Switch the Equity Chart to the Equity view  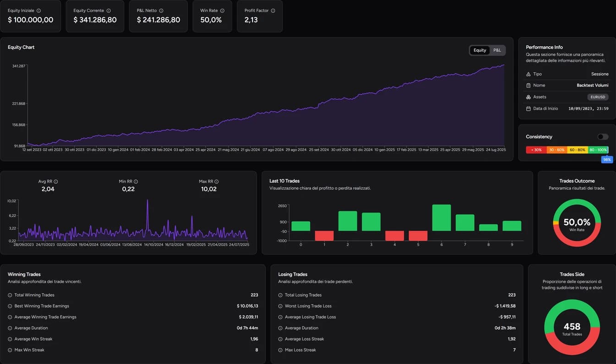click(480, 50)
